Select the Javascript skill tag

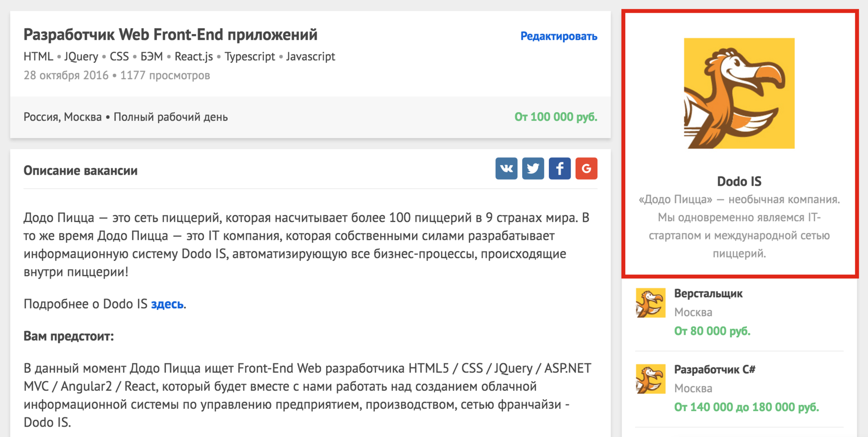point(310,56)
